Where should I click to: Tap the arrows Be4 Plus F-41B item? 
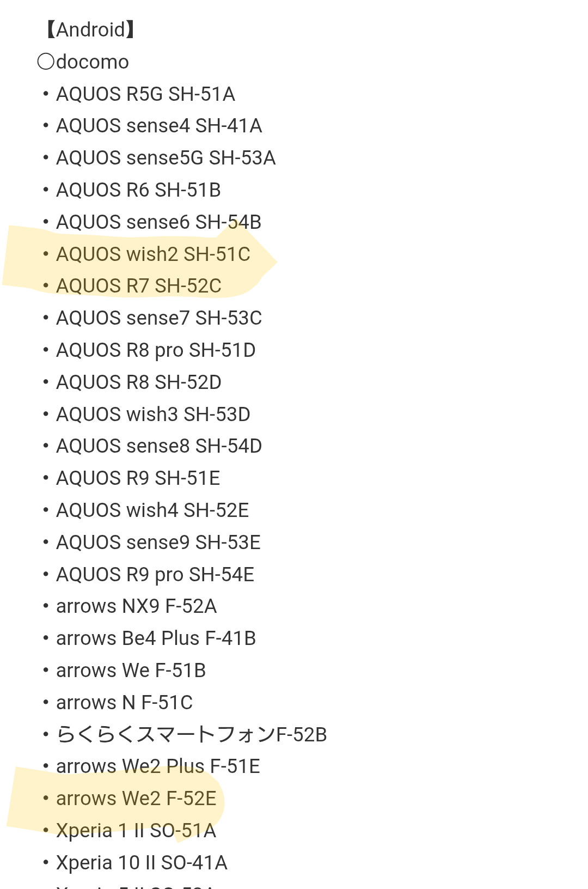[x=156, y=638]
